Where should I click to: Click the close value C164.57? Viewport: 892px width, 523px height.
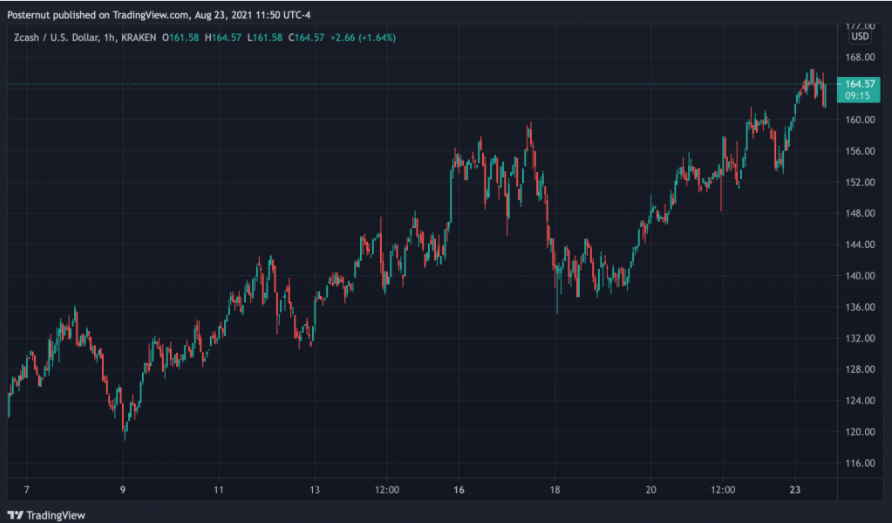point(306,38)
